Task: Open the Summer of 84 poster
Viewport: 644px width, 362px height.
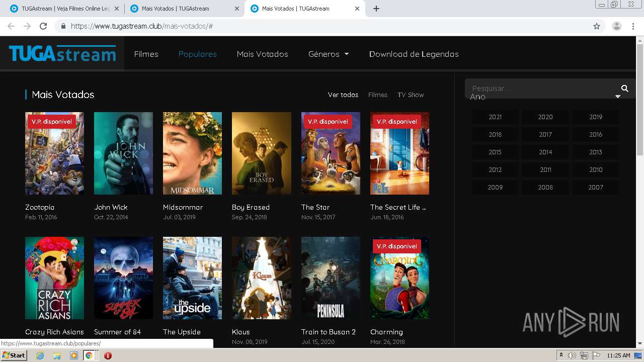Action: pos(123,278)
